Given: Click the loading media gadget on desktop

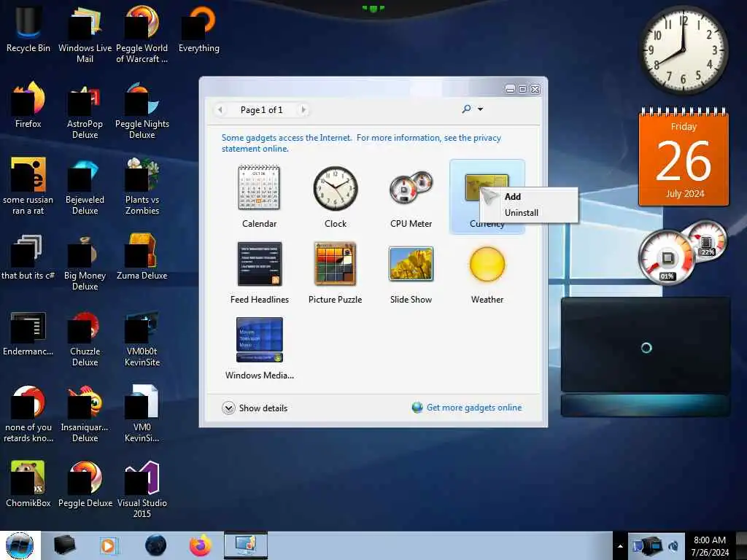Looking at the screenshot, I should 646,356.
